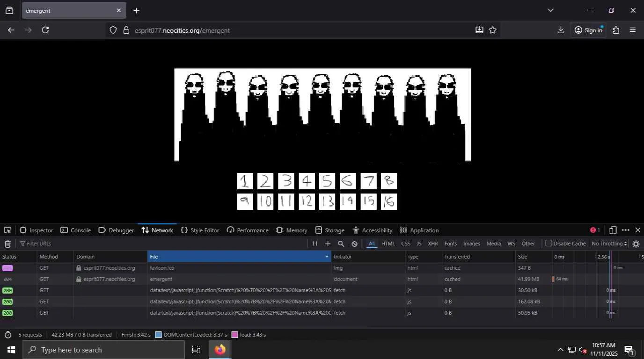Pause network recording
Image resolution: width=644 pixels, height=359 pixels.
pyautogui.click(x=315, y=244)
